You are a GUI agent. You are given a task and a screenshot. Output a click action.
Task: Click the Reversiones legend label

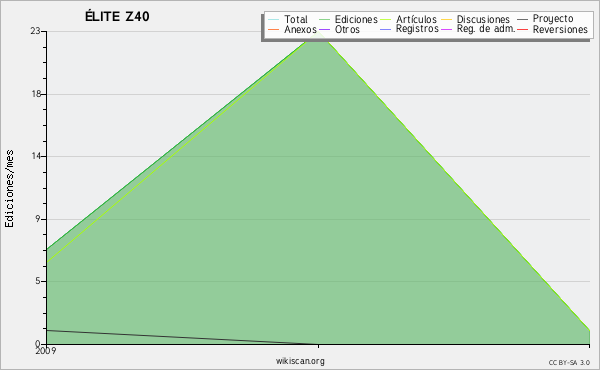coord(560,29)
